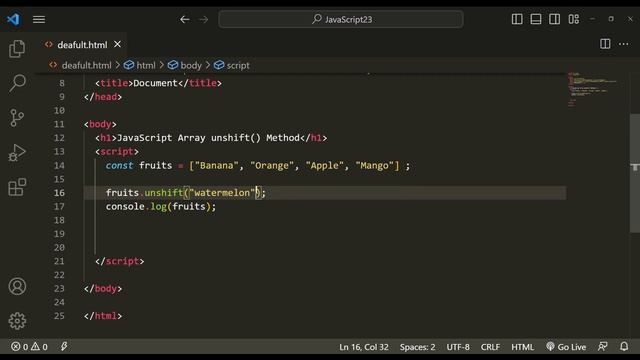
Task: Click the feedback person icon in status bar
Action: point(602,347)
